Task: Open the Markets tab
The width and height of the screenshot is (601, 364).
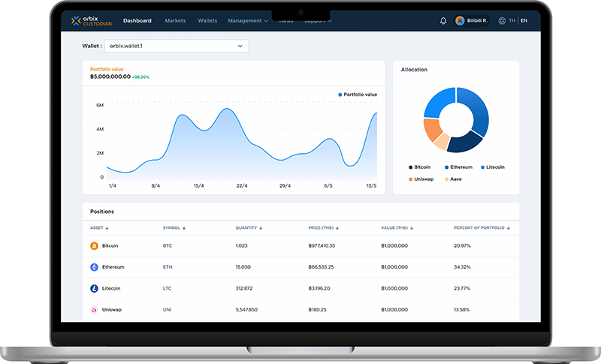Action: click(175, 21)
